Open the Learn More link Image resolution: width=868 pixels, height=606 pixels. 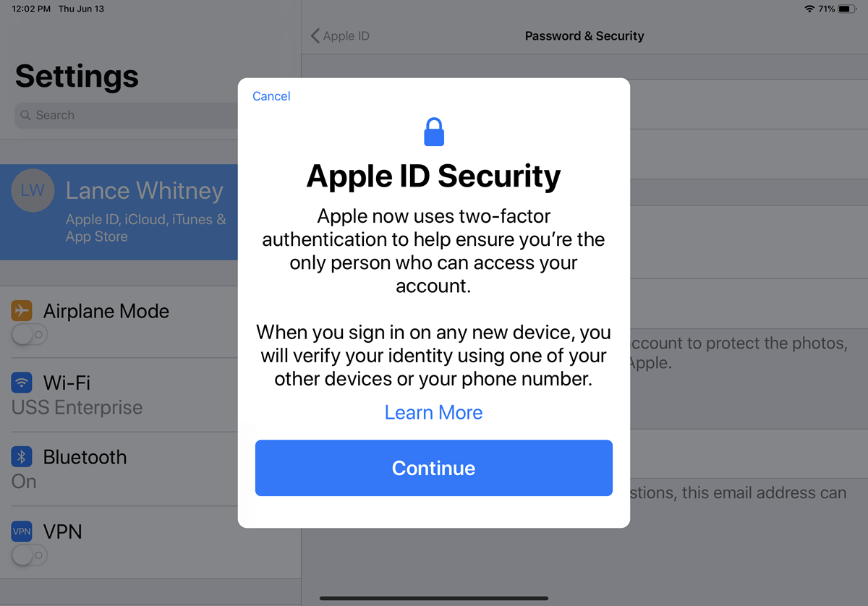433,412
